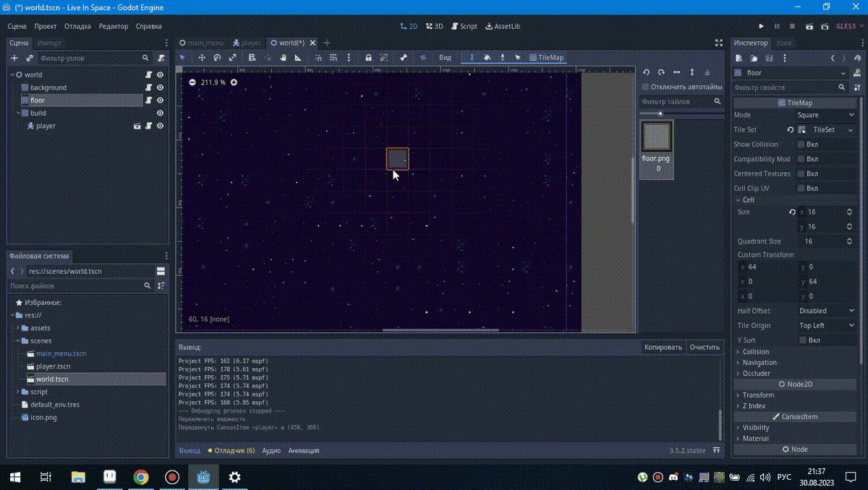Viewport: 868px width, 490px height.
Task: Select the Move mode tool in viewport toolbar
Action: click(202, 57)
